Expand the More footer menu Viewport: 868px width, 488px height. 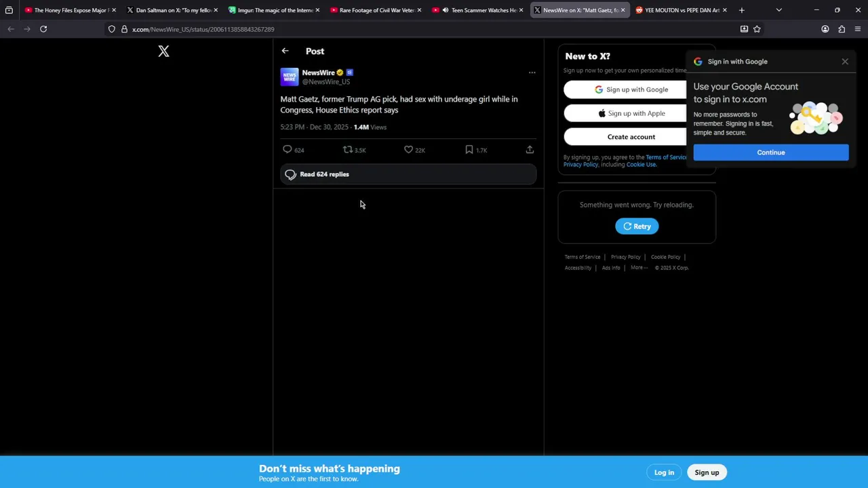tap(639, 268)
